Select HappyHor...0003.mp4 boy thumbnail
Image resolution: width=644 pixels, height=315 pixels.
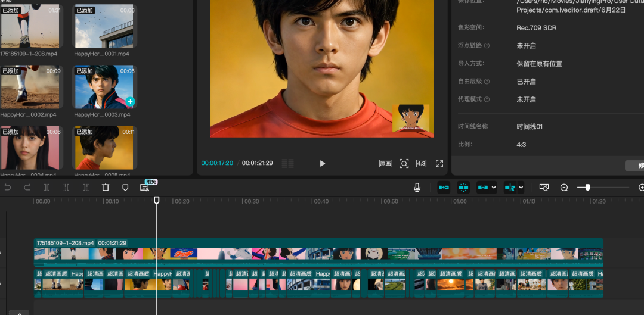(x=104, y=86)
